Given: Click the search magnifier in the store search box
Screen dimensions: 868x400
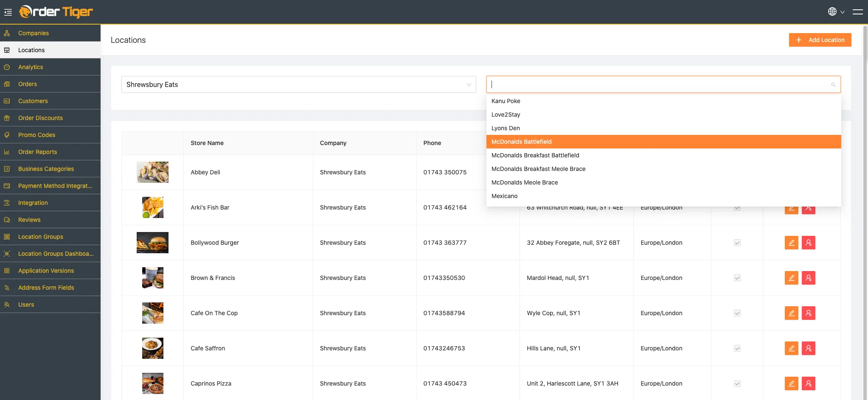Looking at the screenshot, I should [833, 84].
